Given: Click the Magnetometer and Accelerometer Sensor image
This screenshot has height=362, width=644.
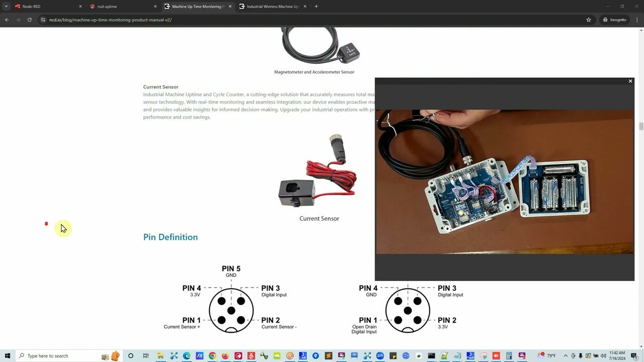Looking at the screenshot, I should (x=320, y=45).
